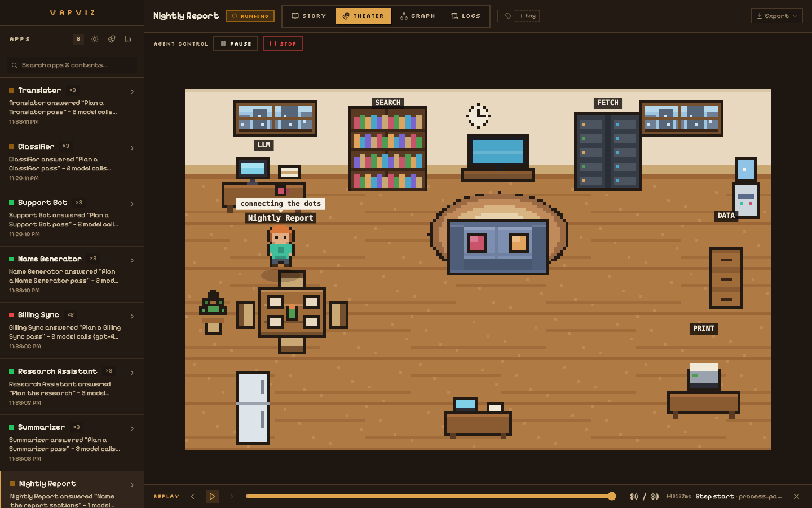Screen dimensions: 812x508
Task: Stop the agent
Action: pyautogui.click(x=283, y=43)
